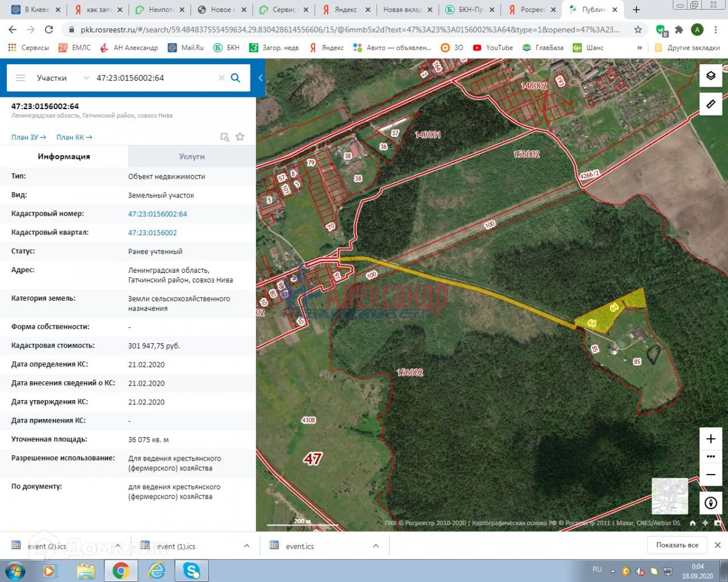Open options arrow for event (2).ics download
This screenshot has height=582, width=728.
pos(118,546)
